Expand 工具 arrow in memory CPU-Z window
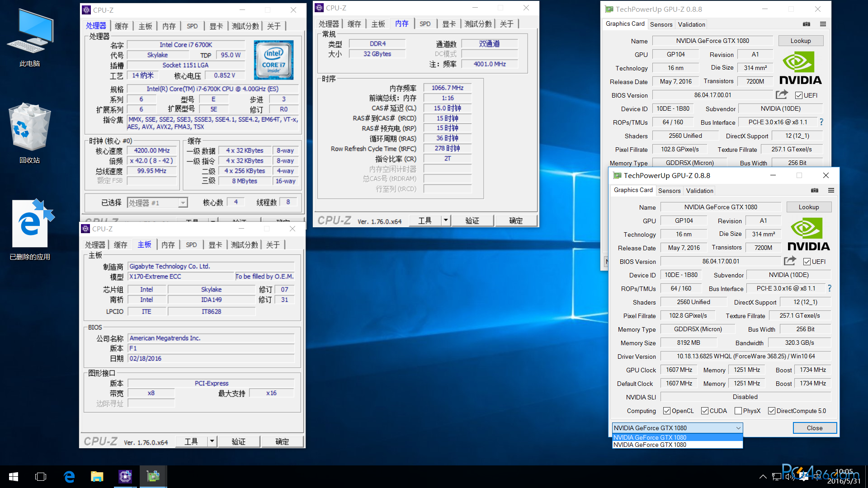The height and width of the screenshot is (488, 868). tap(446, 221)
